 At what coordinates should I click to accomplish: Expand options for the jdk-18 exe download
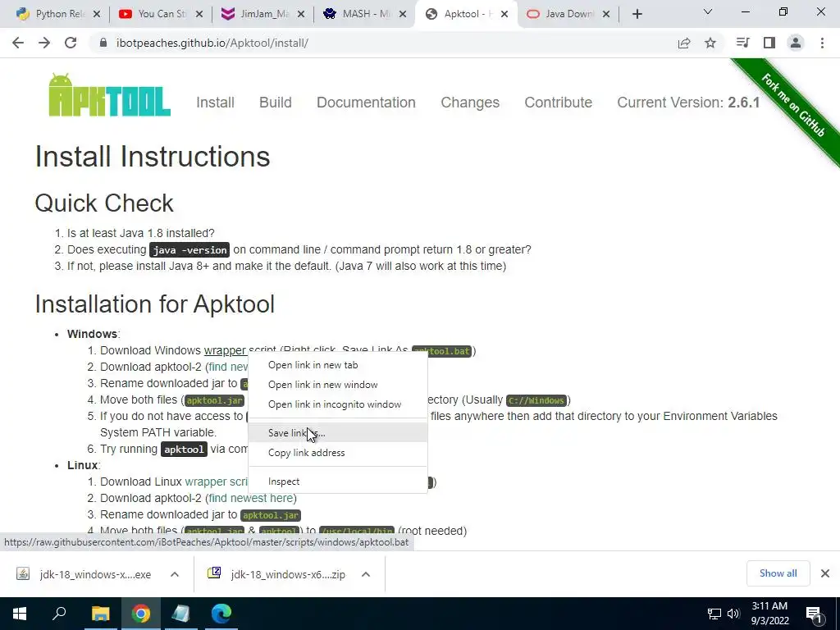tap(175, 574)
